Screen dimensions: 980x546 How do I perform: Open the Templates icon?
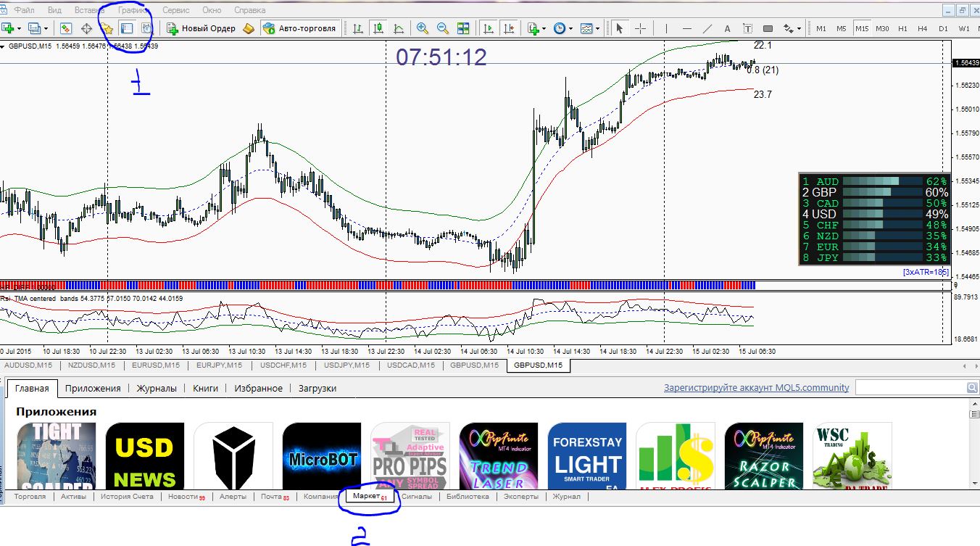(x=585, y=28)
